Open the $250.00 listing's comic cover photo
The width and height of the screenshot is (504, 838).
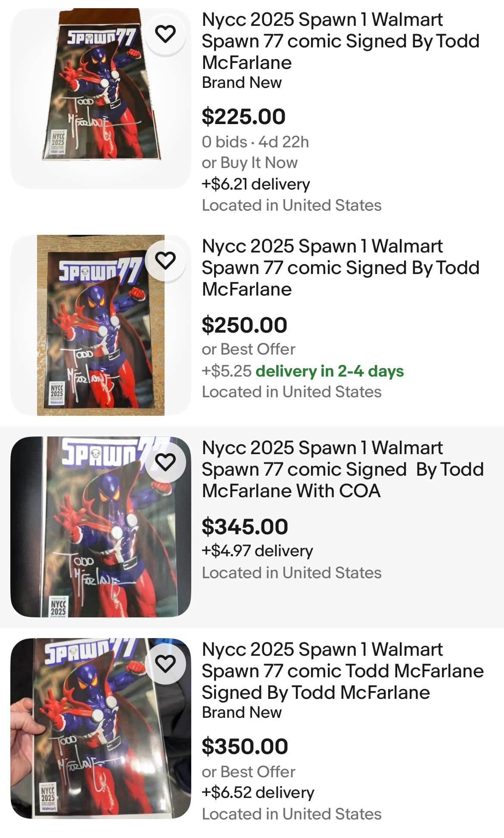(x=101, y=325)
